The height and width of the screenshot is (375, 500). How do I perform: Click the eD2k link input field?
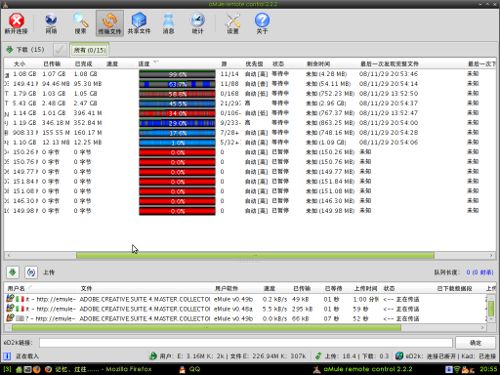[246, 343]
